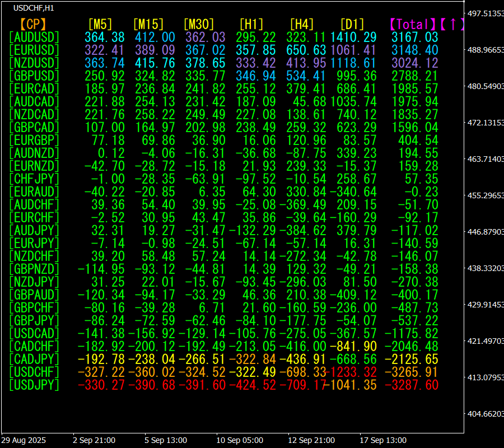Select the [EURNZD] pair label

34,166
